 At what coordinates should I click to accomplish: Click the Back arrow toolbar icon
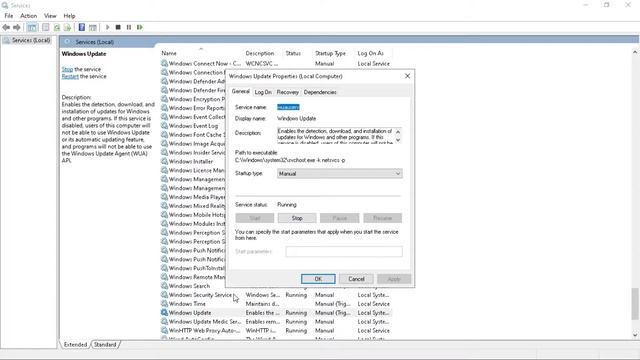click(6, 27)
